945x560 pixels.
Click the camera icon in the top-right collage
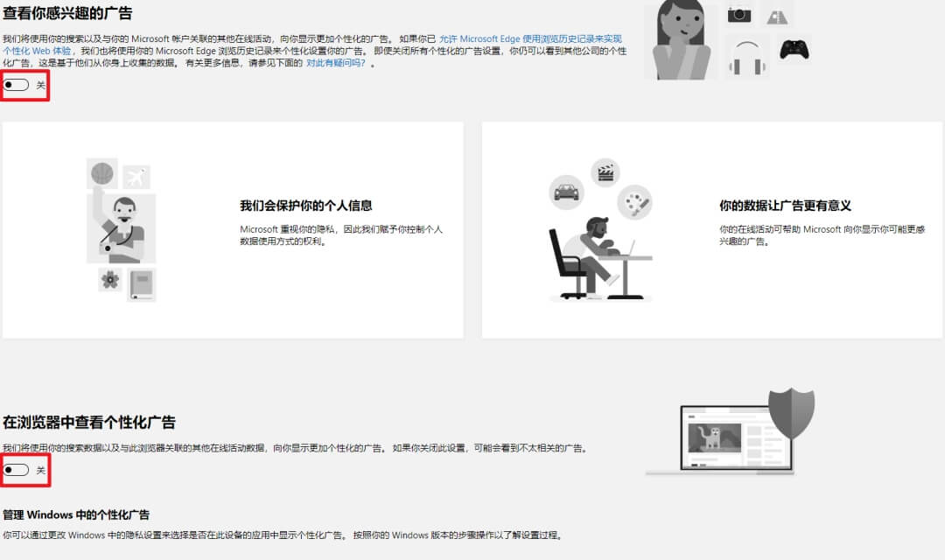[x=739, y=15]
